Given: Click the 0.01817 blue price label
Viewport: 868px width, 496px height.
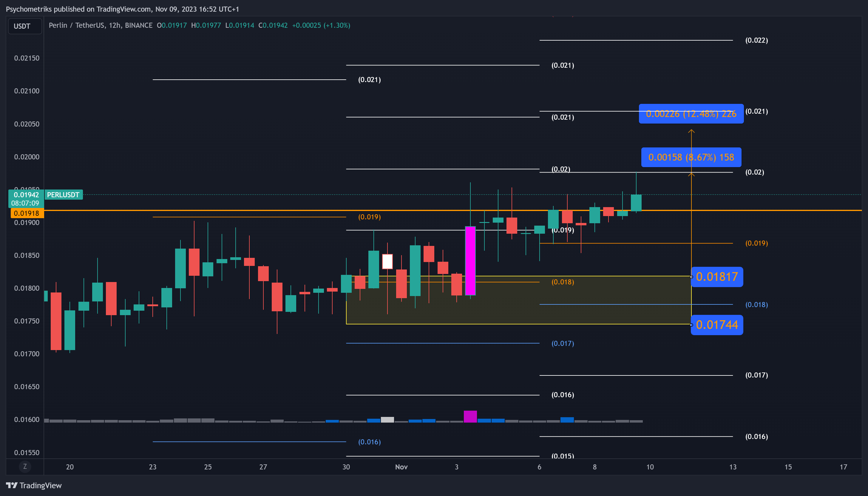Looking at the screenshot, I should (717, 277).
